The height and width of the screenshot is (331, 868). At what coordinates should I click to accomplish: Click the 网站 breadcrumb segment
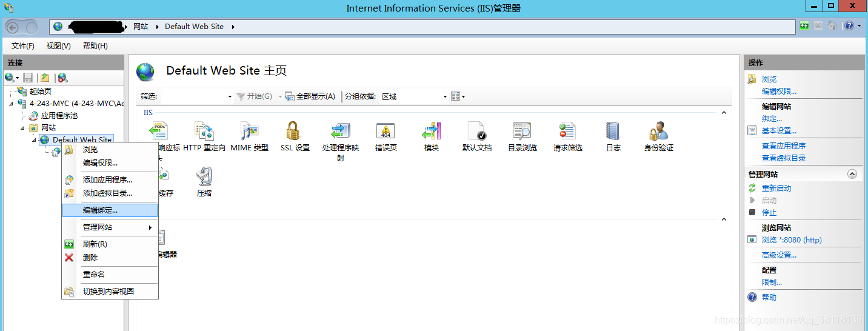coord(141,27)
